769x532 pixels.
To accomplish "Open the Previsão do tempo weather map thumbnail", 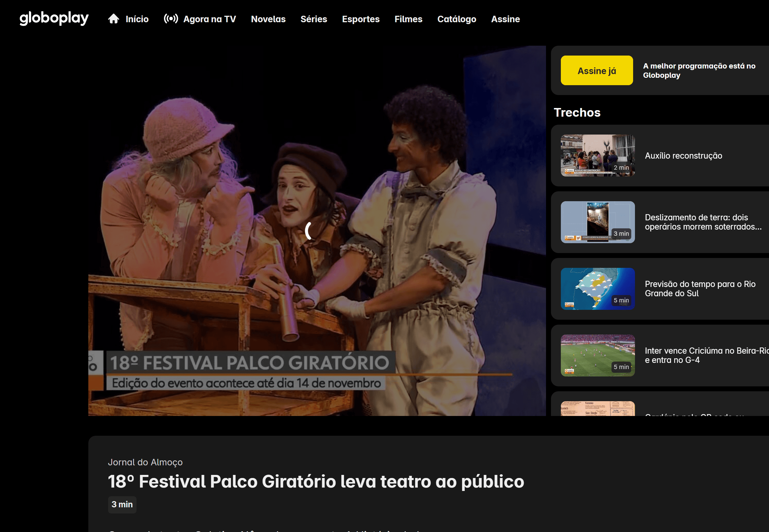I will tap(598, 289).
